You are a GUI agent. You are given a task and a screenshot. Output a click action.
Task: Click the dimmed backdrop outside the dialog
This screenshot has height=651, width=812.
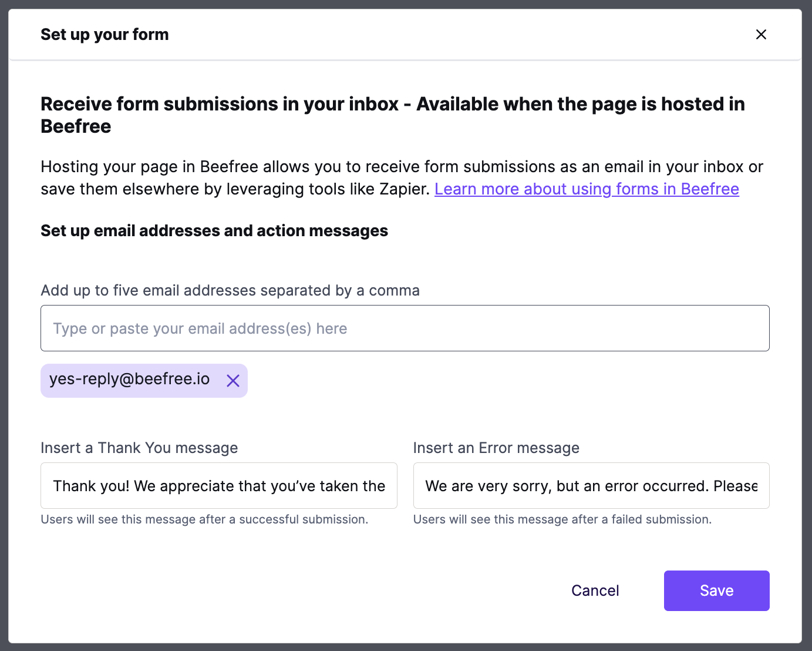4,325
